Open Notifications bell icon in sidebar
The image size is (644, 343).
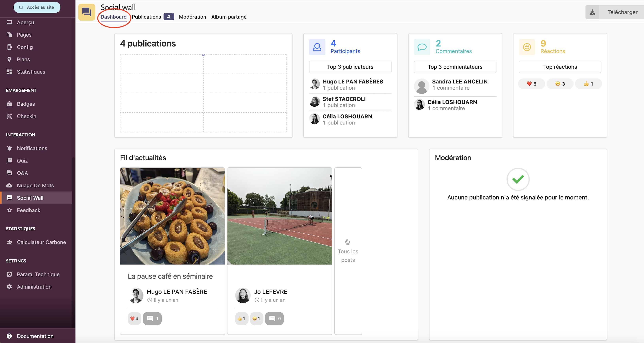point(9,148)
